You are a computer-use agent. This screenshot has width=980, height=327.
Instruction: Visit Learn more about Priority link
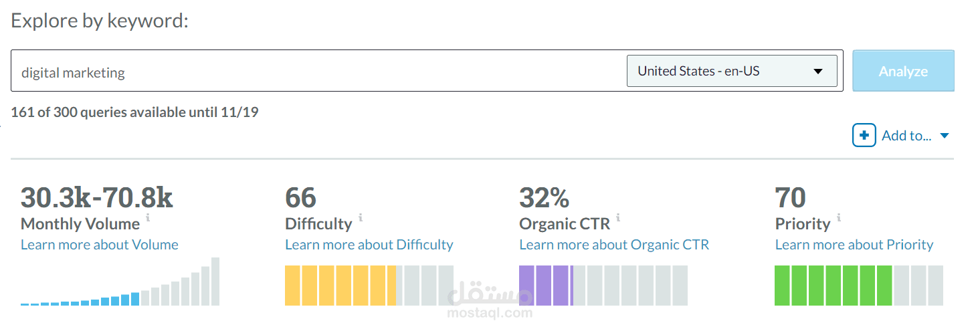point(854,245)
